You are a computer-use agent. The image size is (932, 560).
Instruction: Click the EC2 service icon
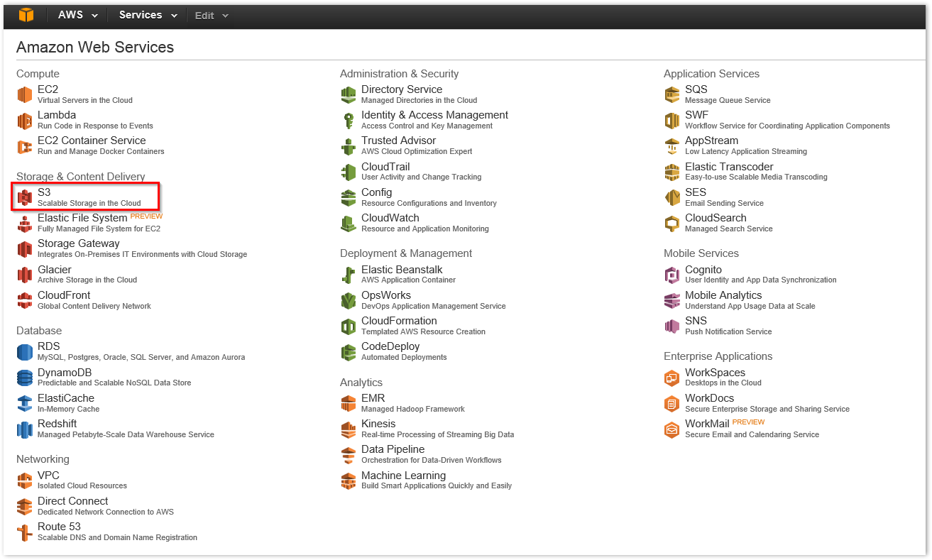tap(25, 94)
